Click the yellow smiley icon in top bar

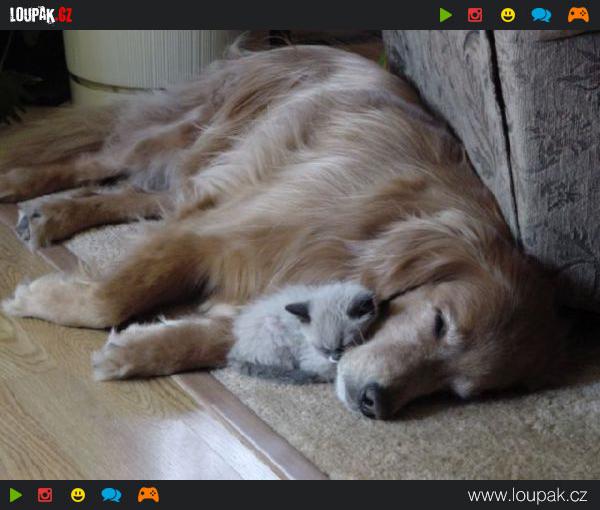(508, 15)
